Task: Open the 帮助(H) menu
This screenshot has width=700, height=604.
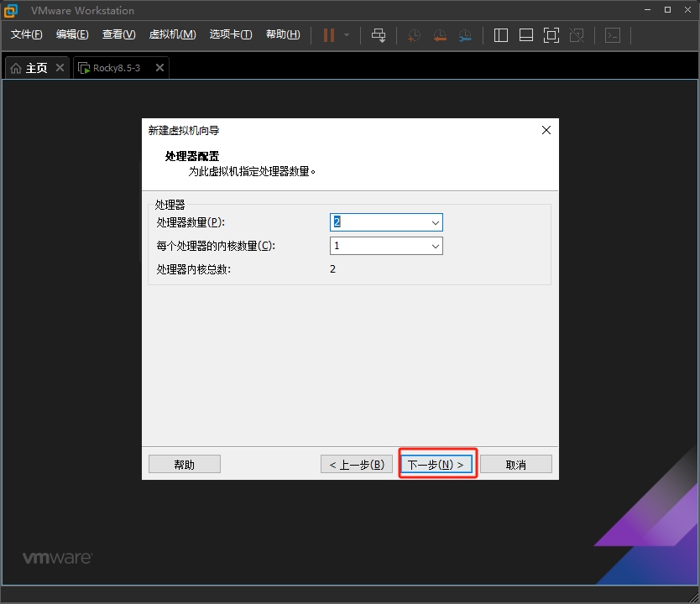Action: [283, 34]
